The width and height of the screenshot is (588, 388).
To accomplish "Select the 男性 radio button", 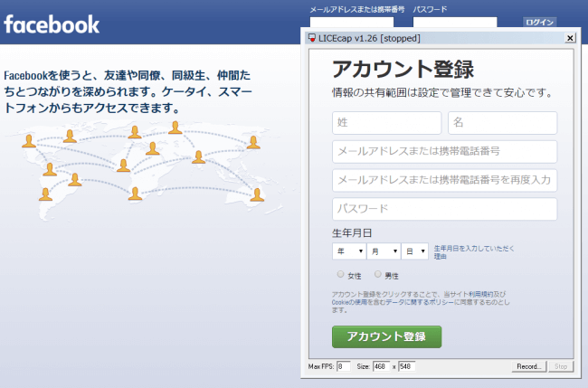I will [377, 274].
